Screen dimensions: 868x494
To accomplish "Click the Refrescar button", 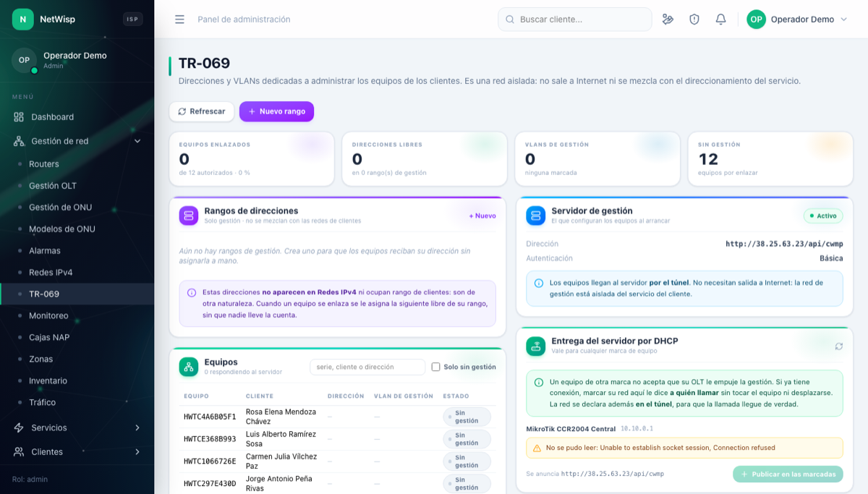I will tap(202, 111).
